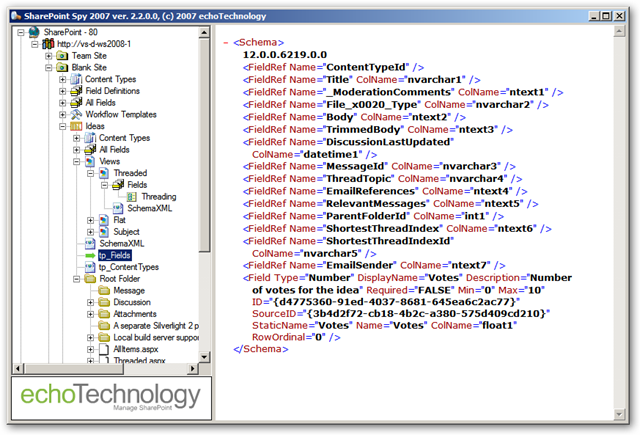
Task: Click the Root Folder icon
Action: (x=90, y=279)
